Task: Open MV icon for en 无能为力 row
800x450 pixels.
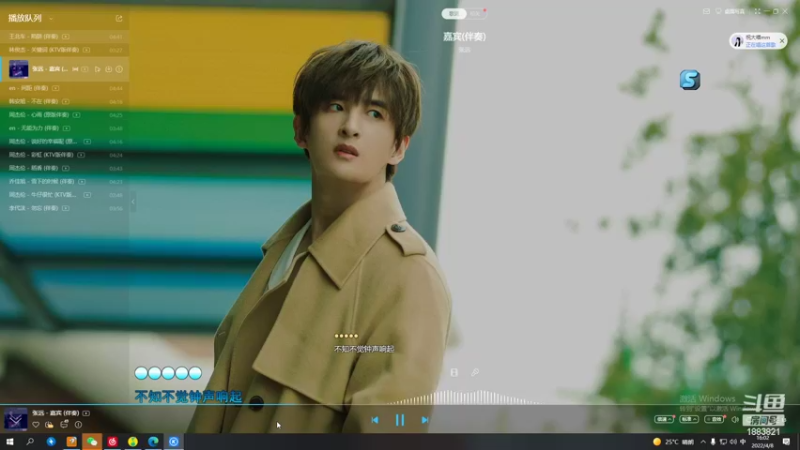Action: (66, 128)
